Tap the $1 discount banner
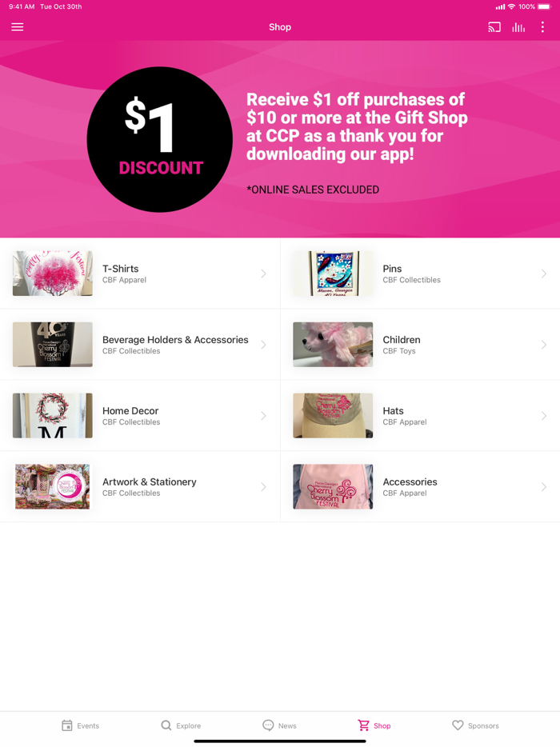The width and height of the screenshot is (560, 747). (x=280, y=139)
